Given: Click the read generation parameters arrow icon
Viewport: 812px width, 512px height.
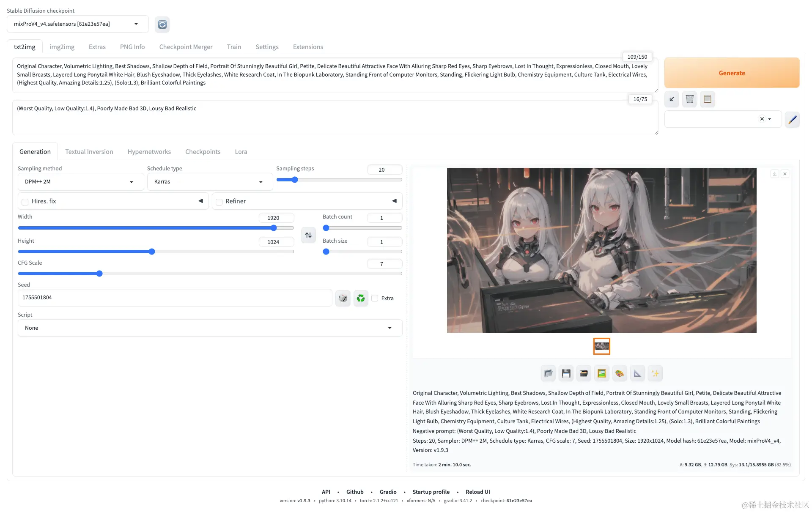Looking at the screenshot, I should 672,99.
